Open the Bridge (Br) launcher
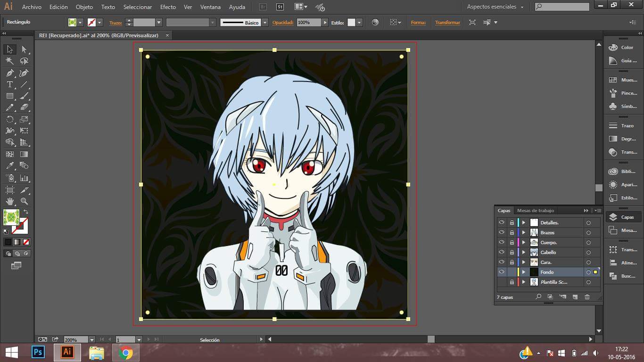 (263, 7)
